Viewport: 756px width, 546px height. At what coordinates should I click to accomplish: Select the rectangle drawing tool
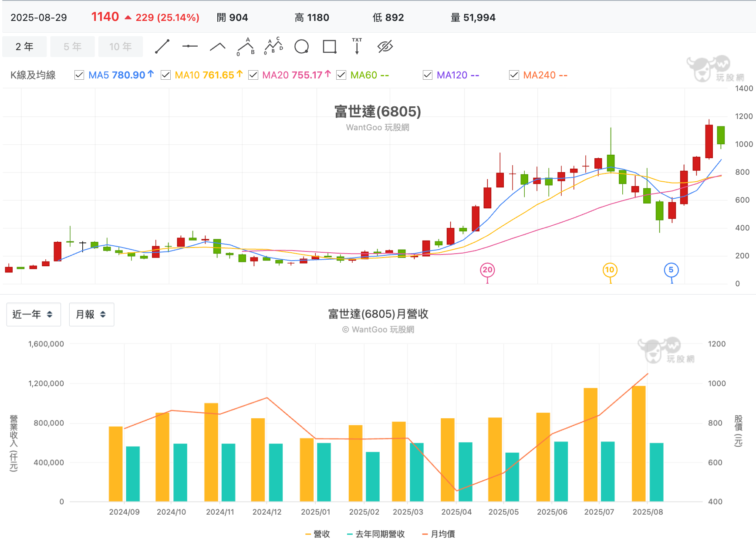[x=329, y=47]
